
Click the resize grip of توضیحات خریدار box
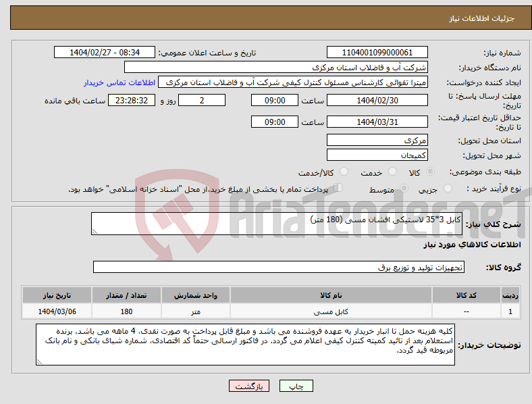(x=39, y=362)
